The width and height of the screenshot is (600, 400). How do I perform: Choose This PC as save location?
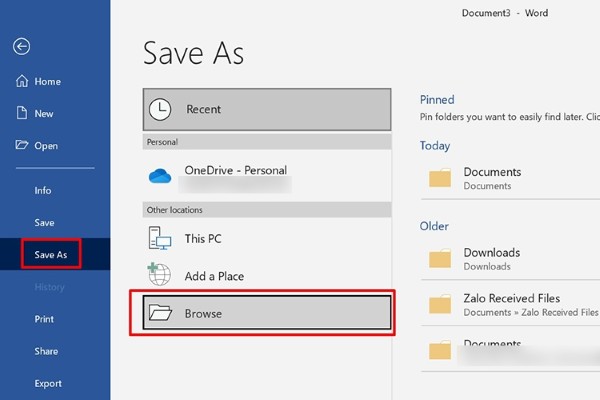click(x=267, y=238)
